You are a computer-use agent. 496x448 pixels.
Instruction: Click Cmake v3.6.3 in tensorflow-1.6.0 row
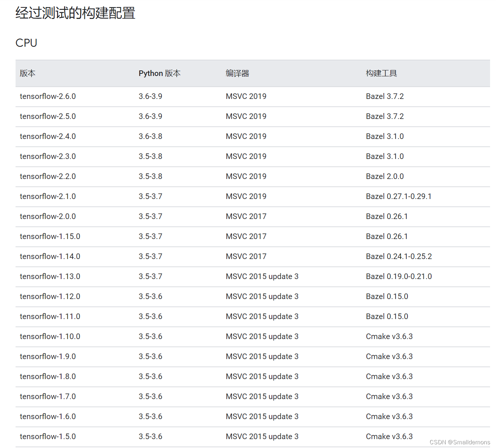(x=389, y=417)
